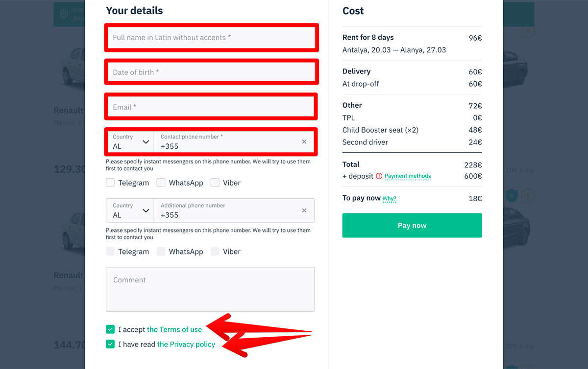Enable Telegram for the additional phone number
Screen dimensions: 588x369
110,252
